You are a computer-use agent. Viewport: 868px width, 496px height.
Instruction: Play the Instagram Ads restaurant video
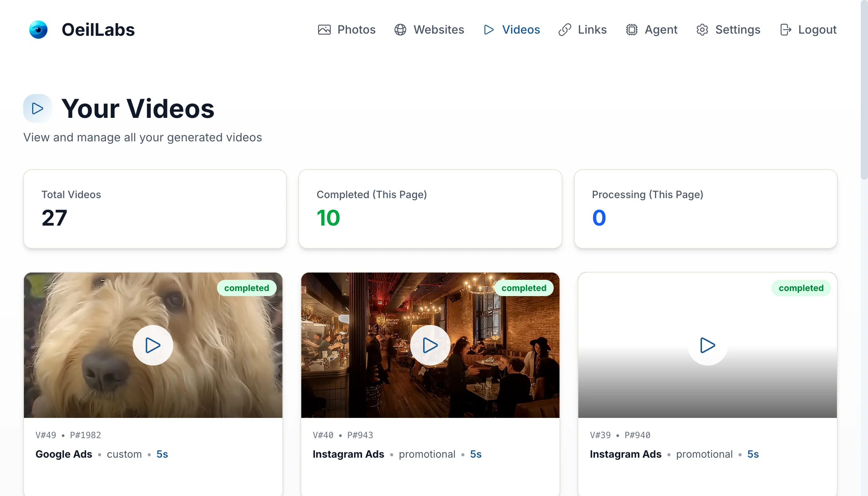(430, 345)
